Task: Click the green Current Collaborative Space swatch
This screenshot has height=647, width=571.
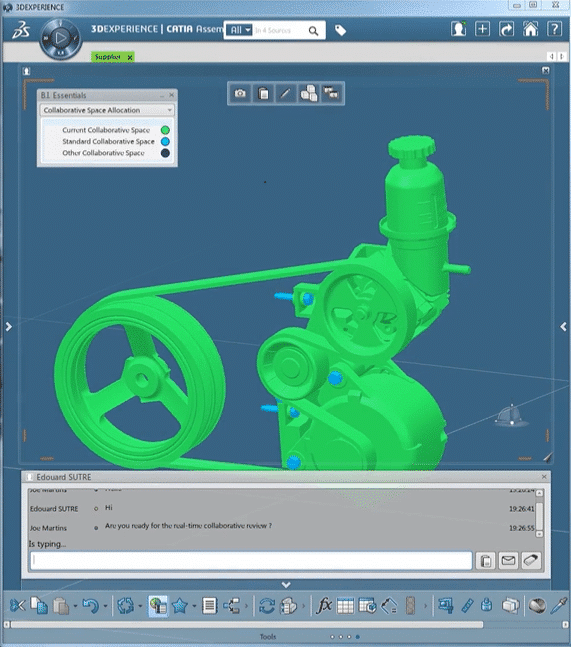Action: (x=165, y=130)
